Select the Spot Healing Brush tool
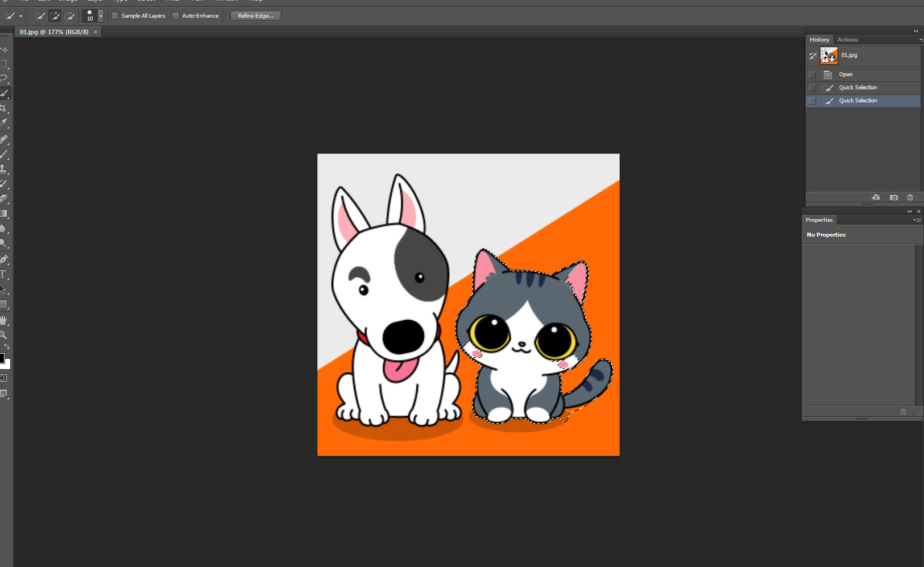Viewport: 924px width, 567px height. (x=5, y=139)
